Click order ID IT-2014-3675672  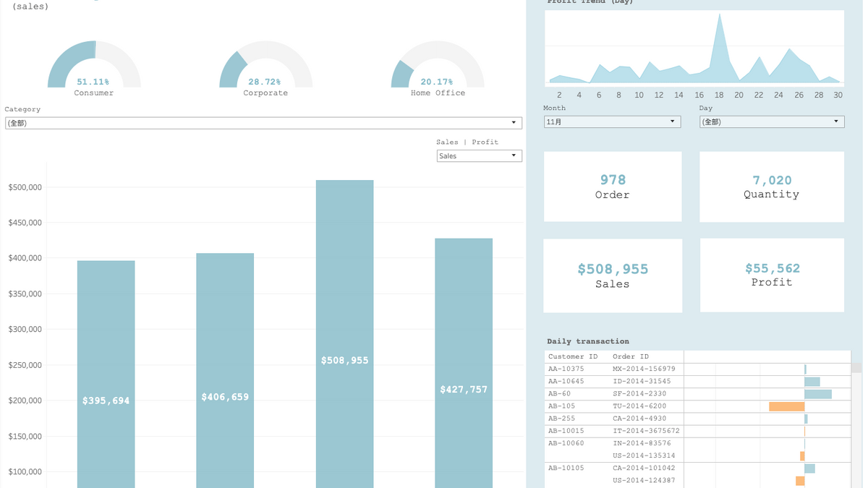[x=646, y=430]
